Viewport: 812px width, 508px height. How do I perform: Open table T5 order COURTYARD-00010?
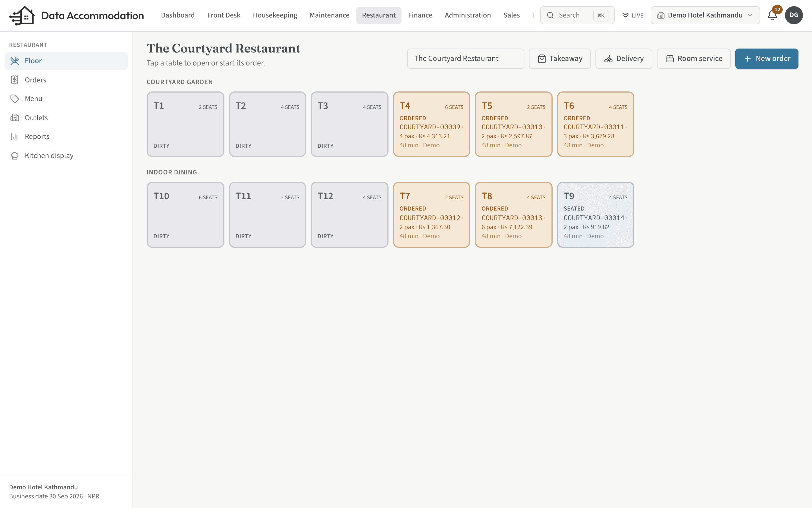tap(513, 124)
